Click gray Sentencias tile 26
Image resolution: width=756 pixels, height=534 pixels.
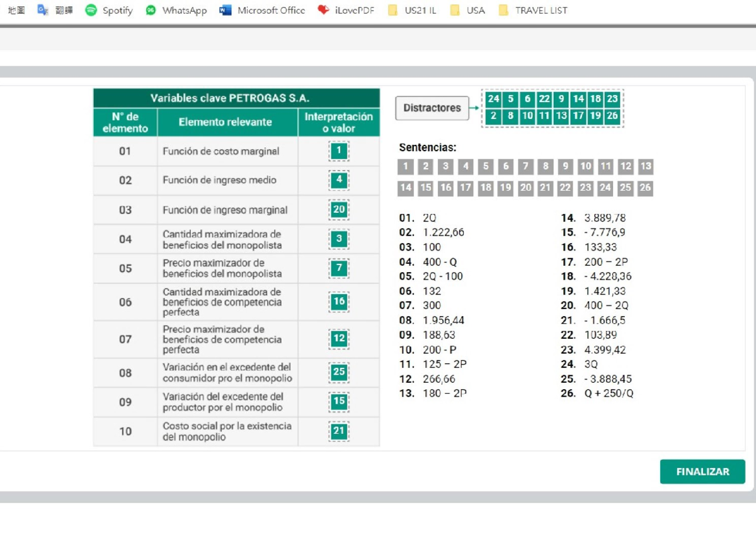pyautogui.click(x=645, y=188)
